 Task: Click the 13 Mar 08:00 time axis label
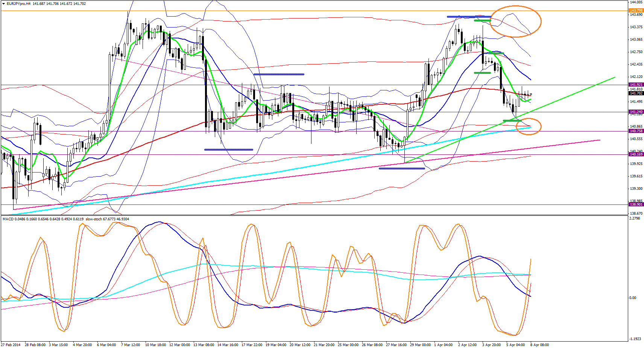[x=204, y=345]
